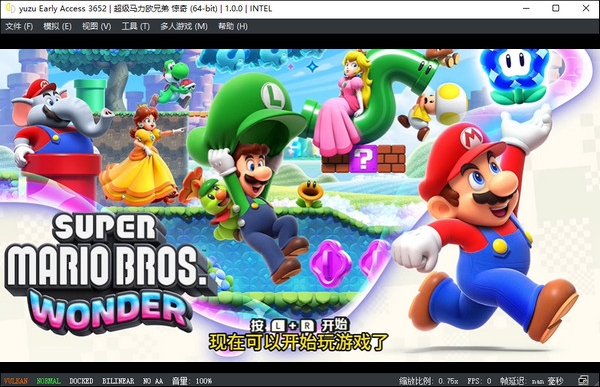Open the 模拟 (E) menu
The height and width of the screenshot is (387, 600).
click(57, 26)
